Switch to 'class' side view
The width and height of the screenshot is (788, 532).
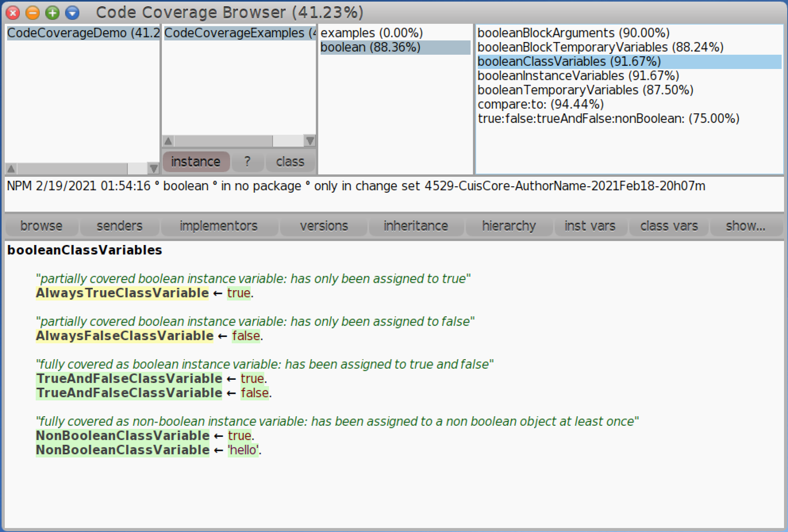tap(290, 161)
